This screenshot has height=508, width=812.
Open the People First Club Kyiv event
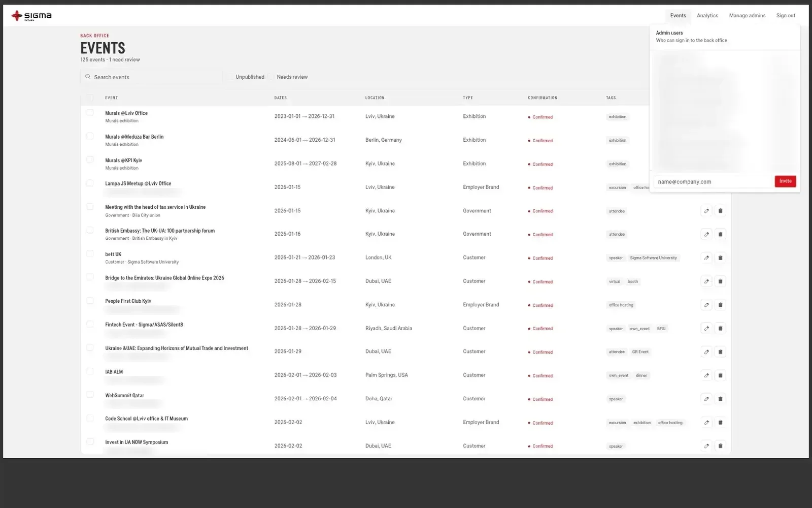pyautogui.click(x=128, y=301)
